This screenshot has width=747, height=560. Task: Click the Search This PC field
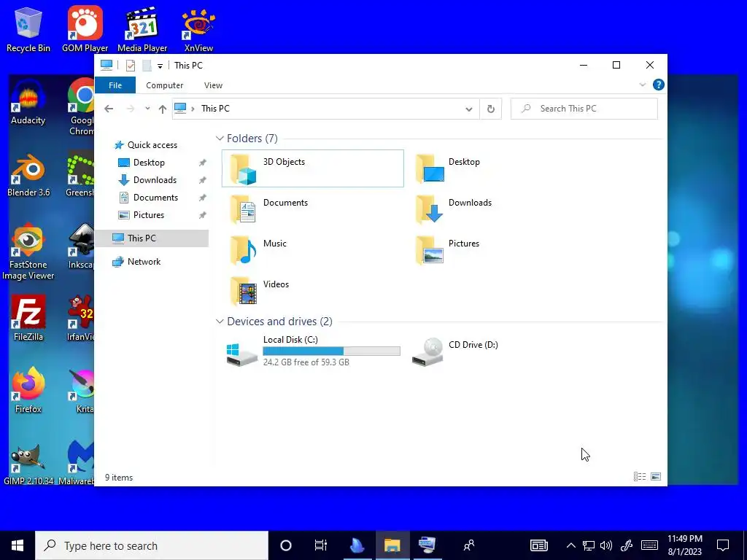(x=584, y=109)
